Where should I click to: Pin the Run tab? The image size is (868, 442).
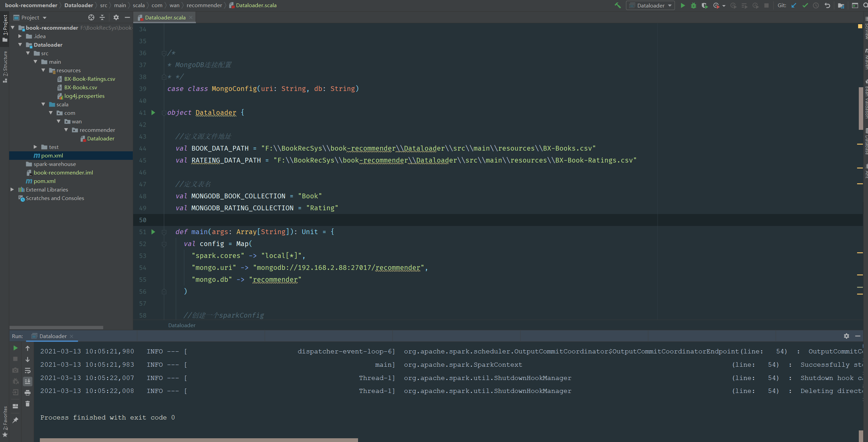(15, 420)
